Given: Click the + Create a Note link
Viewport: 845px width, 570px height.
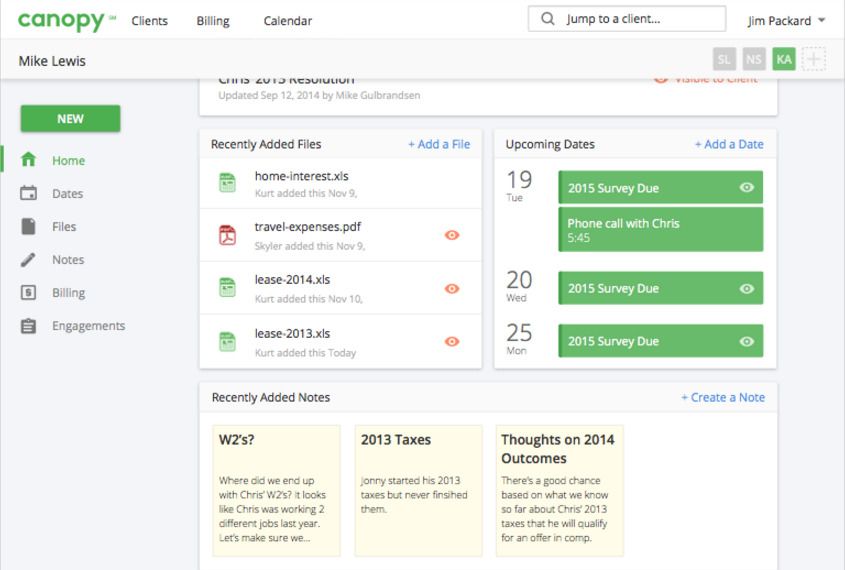Looking at the screenshot, I should tap(722, 397).
